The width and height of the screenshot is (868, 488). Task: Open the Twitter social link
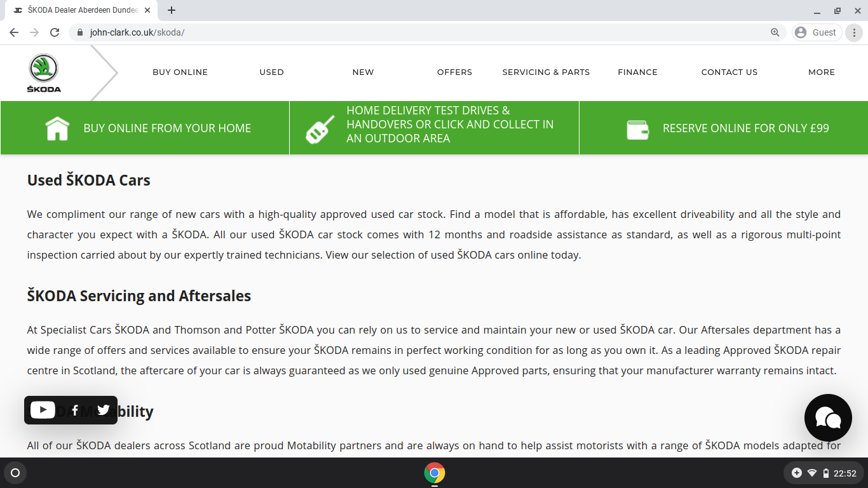[104, 410]
